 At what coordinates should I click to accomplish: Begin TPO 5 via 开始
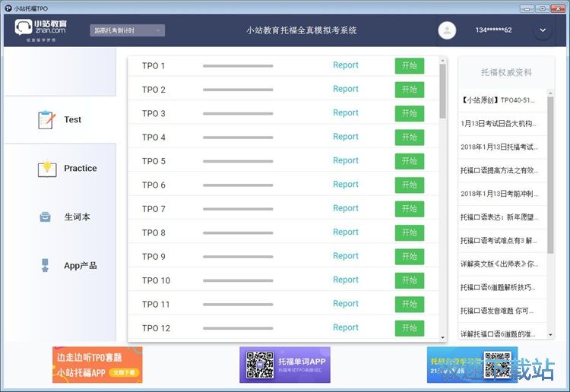[x=410, y=161]
